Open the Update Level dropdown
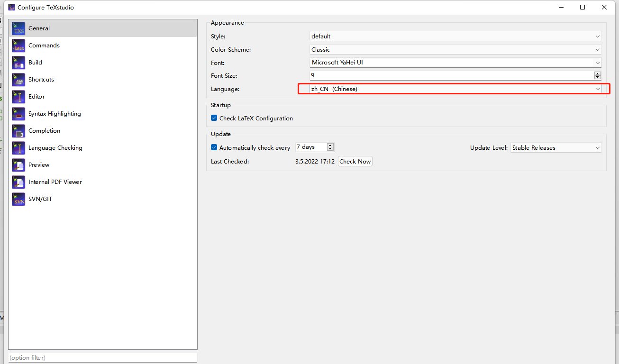619x364 pixels. 556,148
